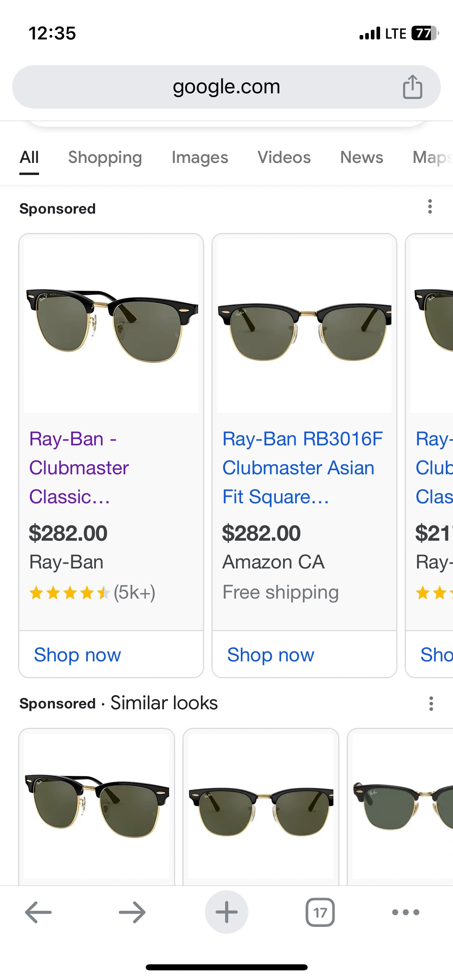Open options menu beside top Sponsored label
This screenshot has width=453, height=980.
(x=430, y=206)
